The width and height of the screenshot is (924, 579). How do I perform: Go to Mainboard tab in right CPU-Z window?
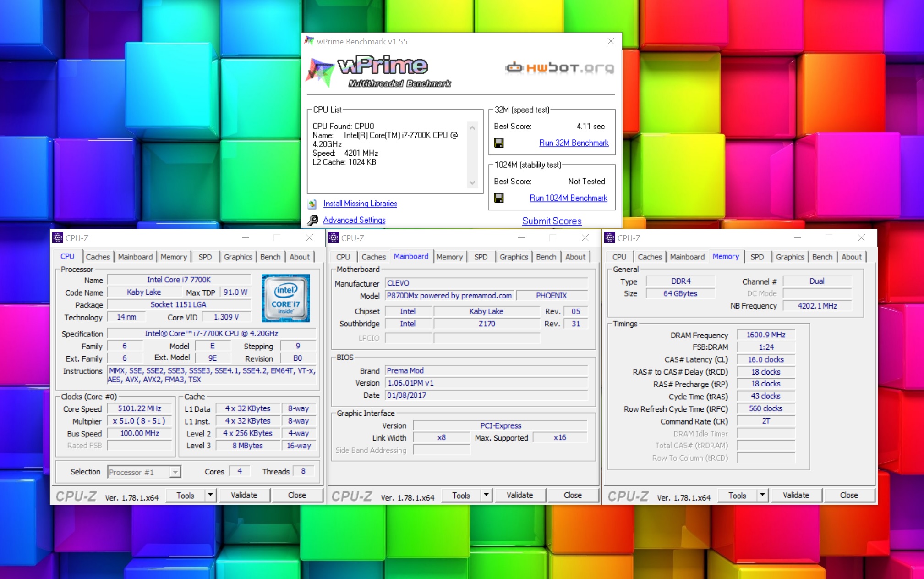point(687,257)
